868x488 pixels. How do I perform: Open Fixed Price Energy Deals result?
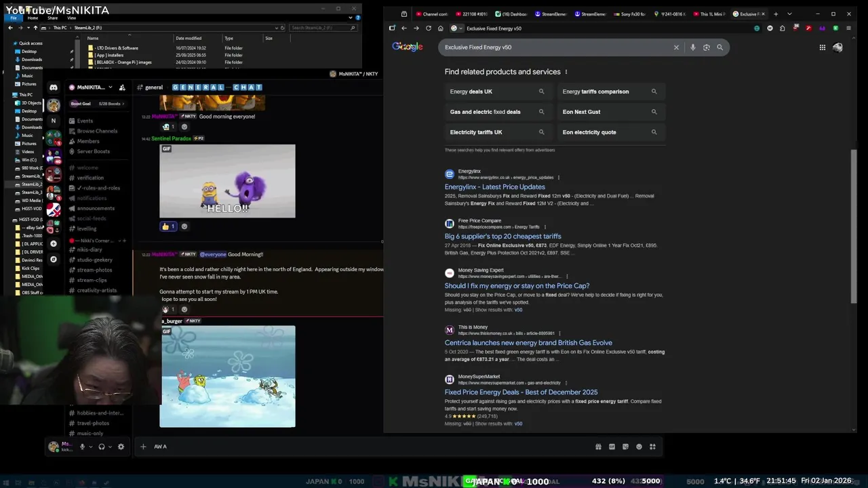[x=521, y=392]
